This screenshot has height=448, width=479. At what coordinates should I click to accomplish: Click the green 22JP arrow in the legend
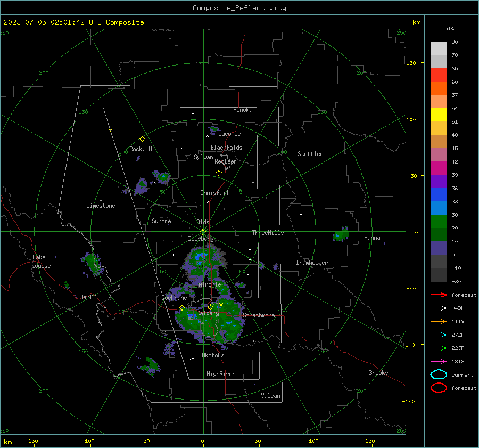click(439, 348)
